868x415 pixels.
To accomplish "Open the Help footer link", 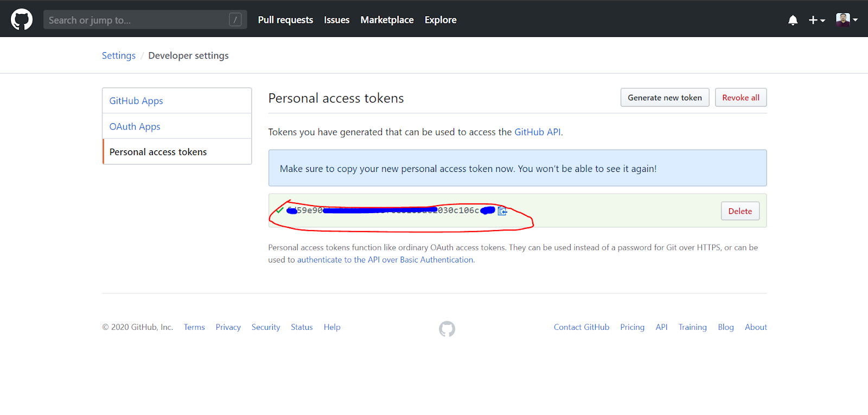I will coord(332,327).
